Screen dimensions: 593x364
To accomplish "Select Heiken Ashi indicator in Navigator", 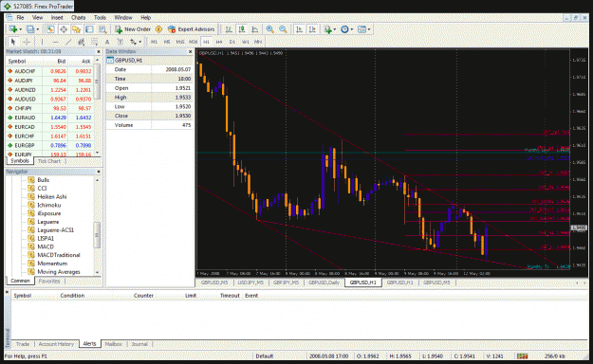I will pyautogui.click(x=52, y=196).
